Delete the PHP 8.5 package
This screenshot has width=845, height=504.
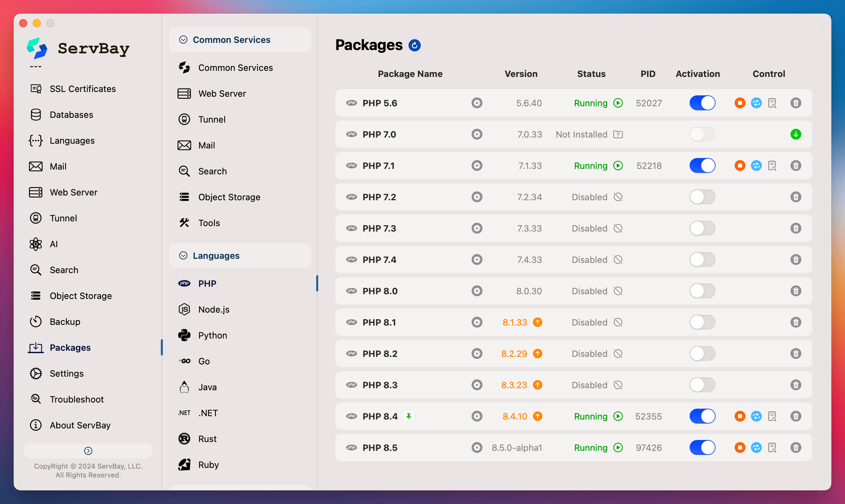coord(796,447)
